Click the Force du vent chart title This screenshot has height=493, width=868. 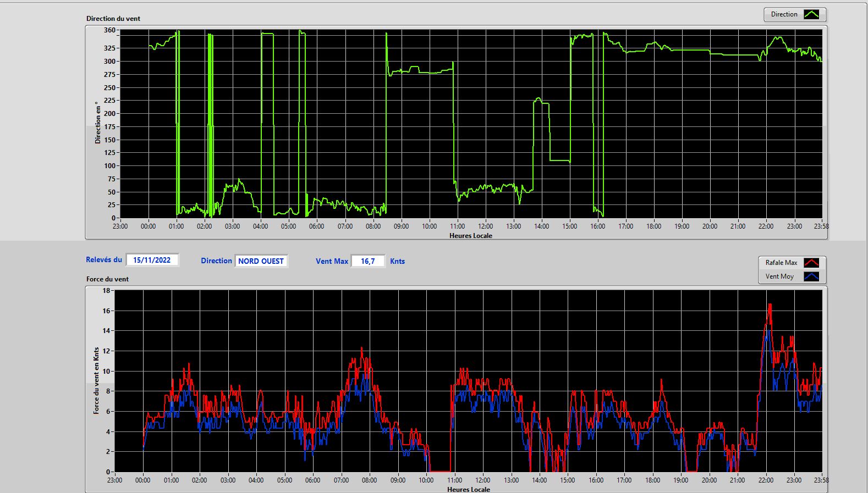coord(107,279)
